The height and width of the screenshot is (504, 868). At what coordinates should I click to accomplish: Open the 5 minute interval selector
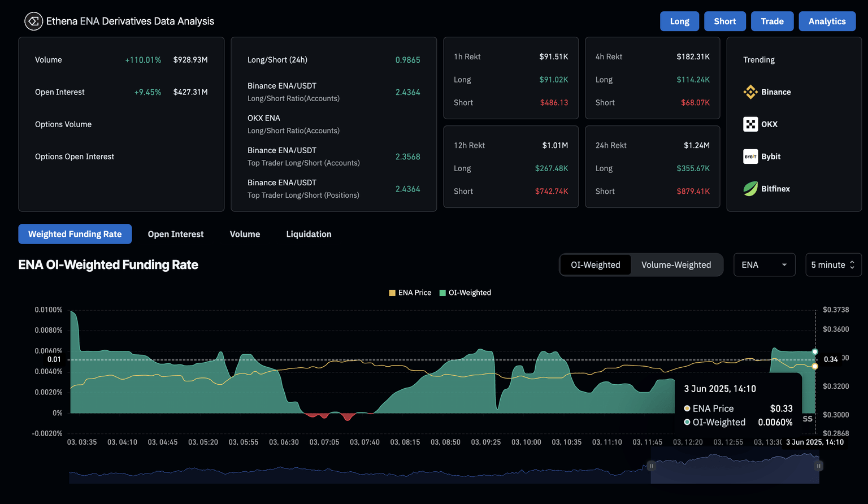tap(833, 265)
